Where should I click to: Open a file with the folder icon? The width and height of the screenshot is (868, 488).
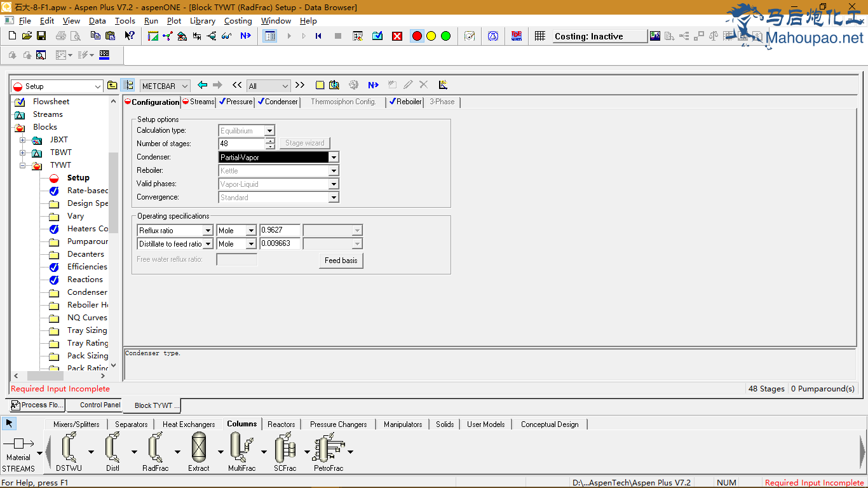(26, 36)
